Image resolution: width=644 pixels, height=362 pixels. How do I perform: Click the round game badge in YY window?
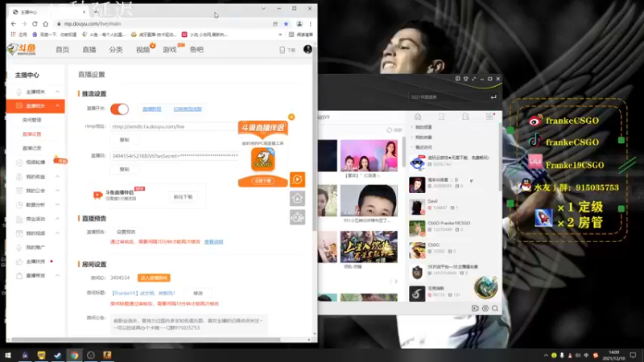(x=486, y=287)
